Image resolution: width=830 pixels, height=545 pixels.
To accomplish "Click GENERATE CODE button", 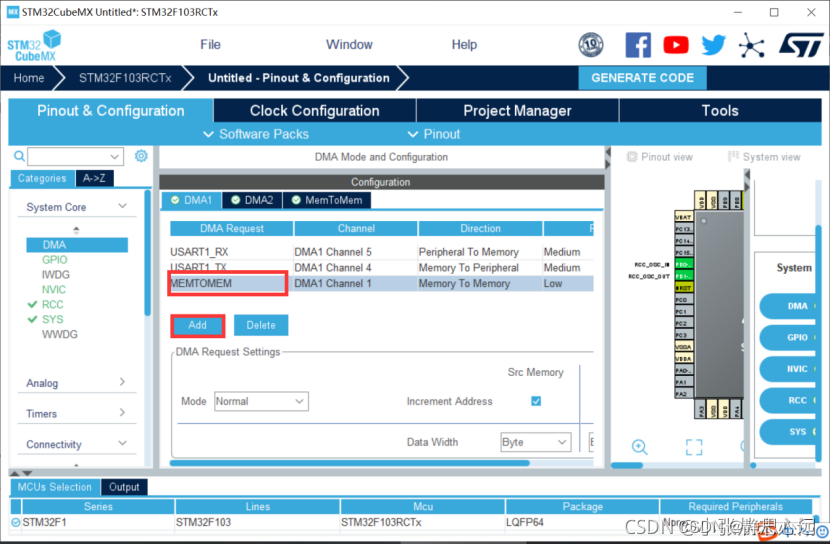I will pyautogui.click(x=642, y=78).
